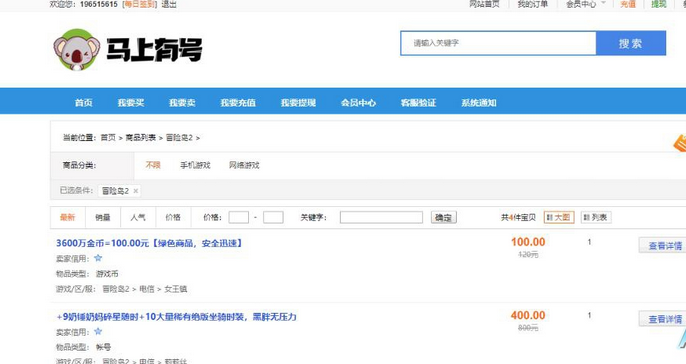This screenshot has height=364, width=686.
Task: Open 首页 in the blue navigation bar
Action: pos(84,103)
